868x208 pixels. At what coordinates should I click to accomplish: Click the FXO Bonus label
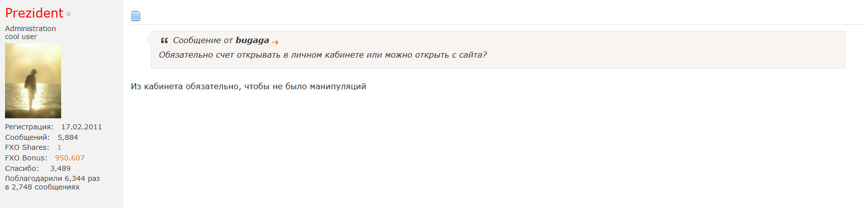point(26,158)
